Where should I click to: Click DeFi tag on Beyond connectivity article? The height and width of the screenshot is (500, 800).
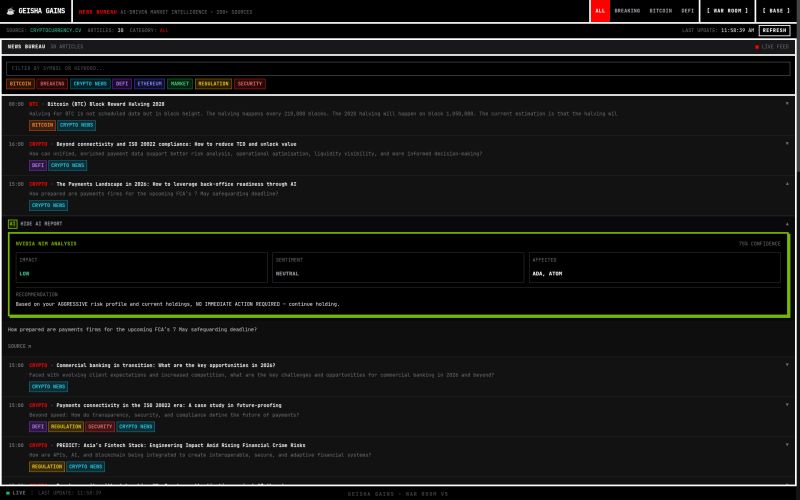pos(38,165)
